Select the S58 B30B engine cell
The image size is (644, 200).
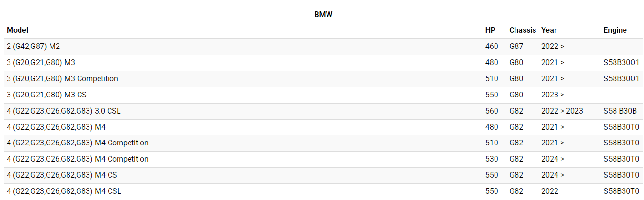620,111
